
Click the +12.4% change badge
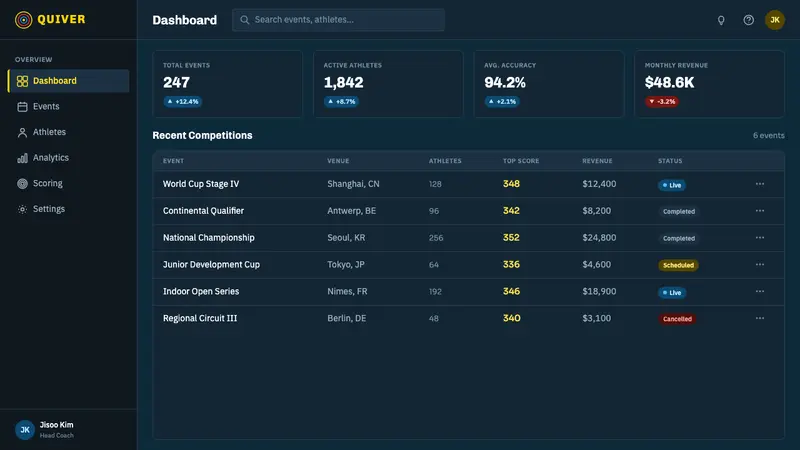183,102
